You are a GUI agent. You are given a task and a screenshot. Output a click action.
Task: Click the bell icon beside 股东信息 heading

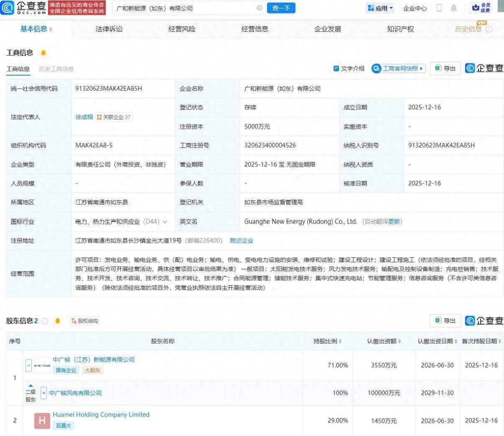coord(58,321)
